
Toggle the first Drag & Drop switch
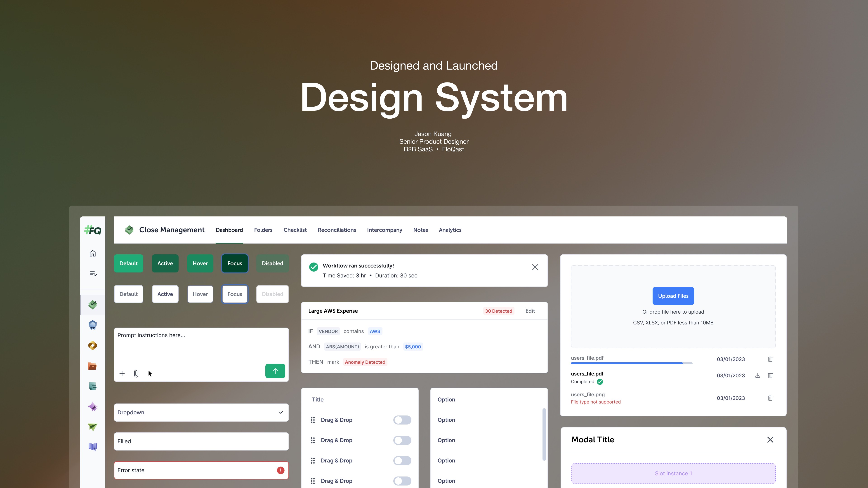402,420
